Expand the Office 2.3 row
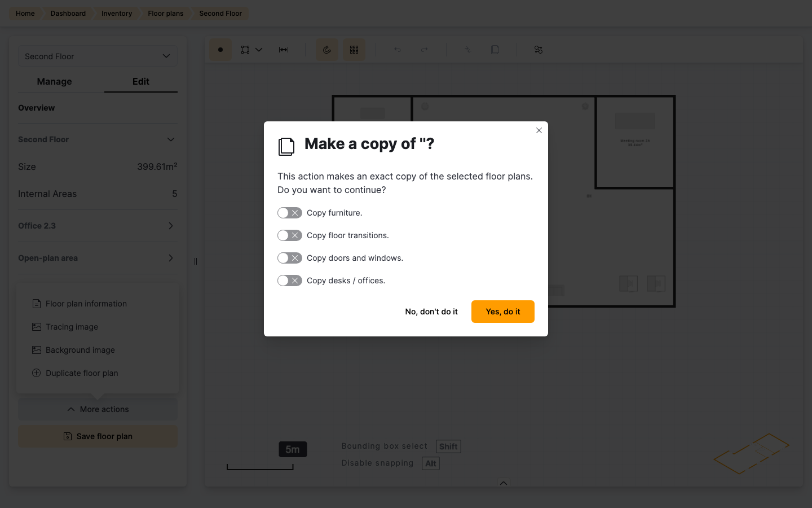Image resolution: width=812 pixels, height=508 pixels. (98, 226)
